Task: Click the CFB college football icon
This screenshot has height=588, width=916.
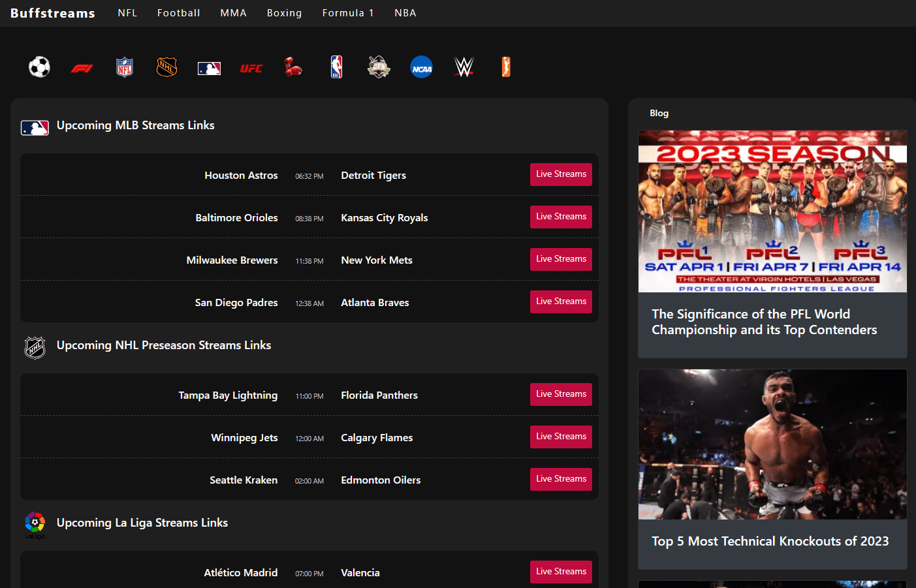Action: pyautogui.click(x=379, y=67)
